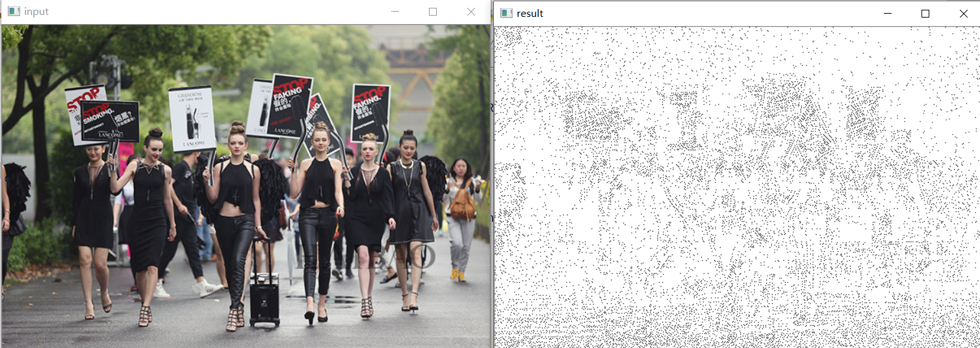Minimize the result window

point(887,14)
